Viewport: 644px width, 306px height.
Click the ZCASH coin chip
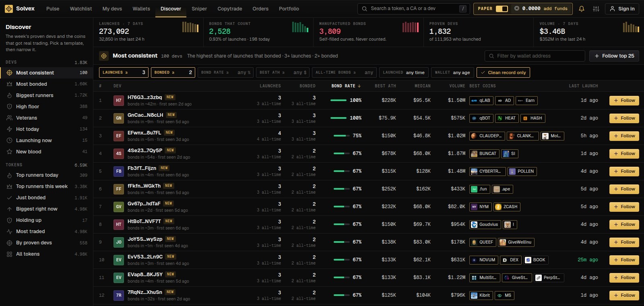(x=507, y=207)
